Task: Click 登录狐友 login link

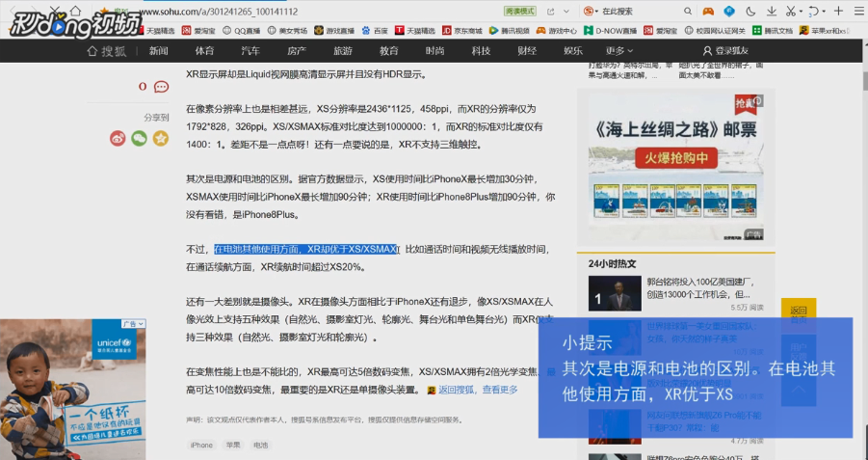Action: point(725,51)
